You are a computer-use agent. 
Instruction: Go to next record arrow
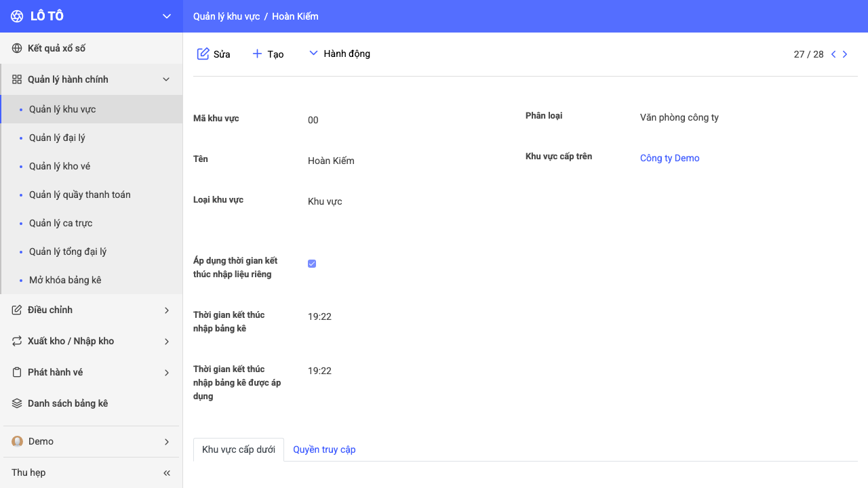point(845,54)
